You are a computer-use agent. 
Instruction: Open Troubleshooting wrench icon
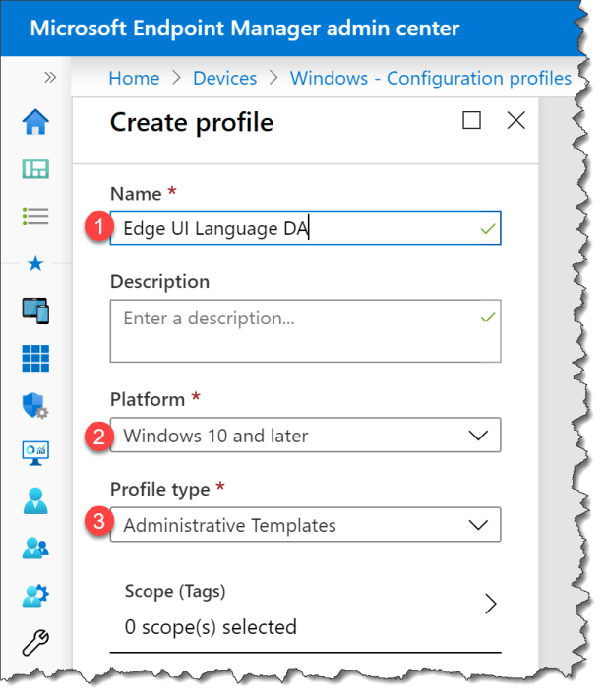(35, 643)
